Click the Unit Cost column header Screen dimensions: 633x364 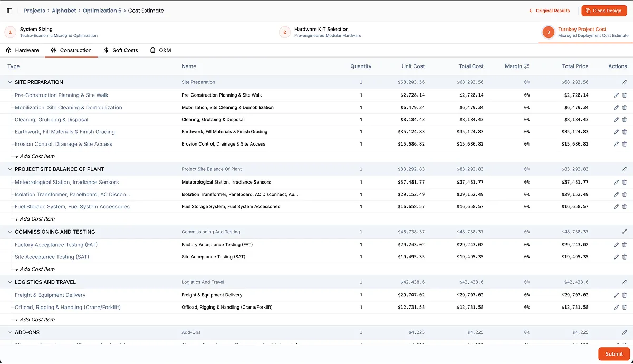coord(413,66)
